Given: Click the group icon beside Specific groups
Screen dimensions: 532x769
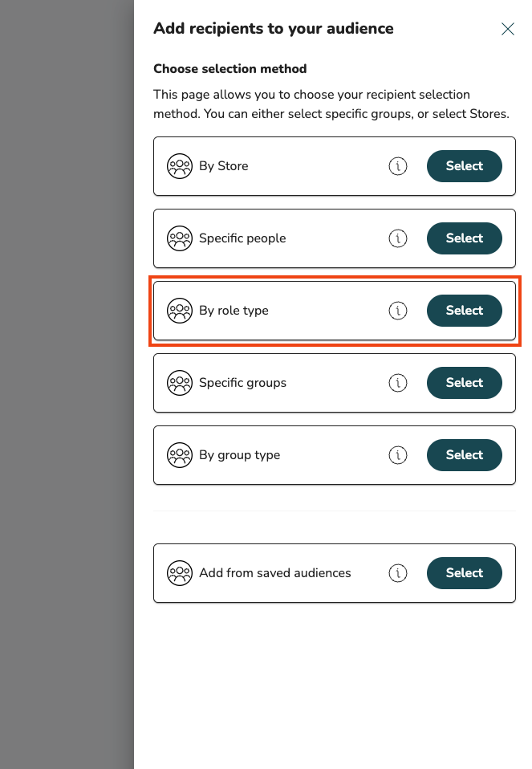Looking at the screenshot, I should pyautogui.click(x=180, y=383).
